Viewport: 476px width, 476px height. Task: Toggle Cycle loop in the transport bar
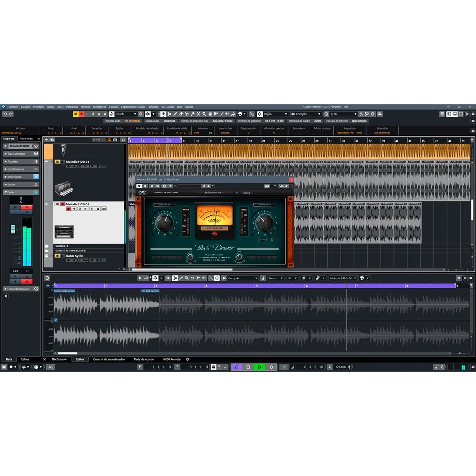coord(237,367)
